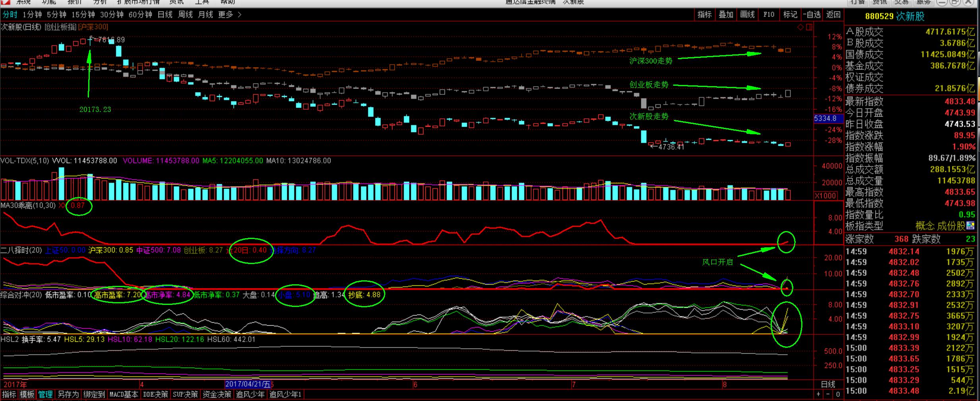Select the 5分钟 period tab

tap(56, 15)
